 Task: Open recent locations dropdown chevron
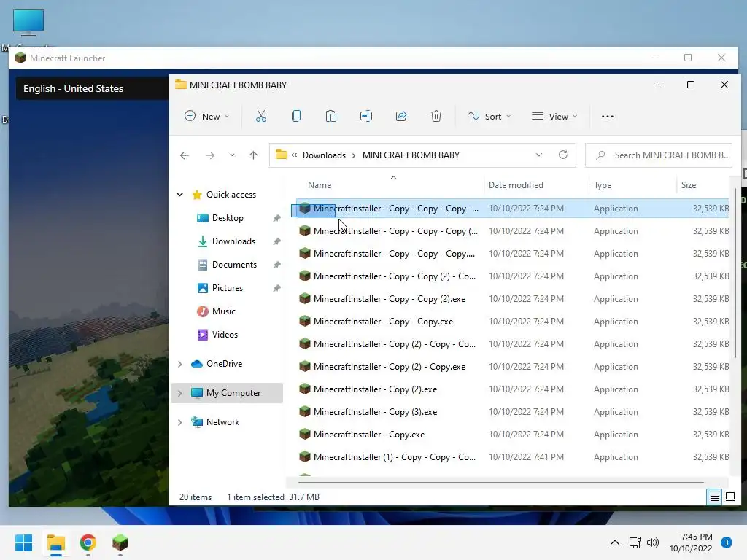232,155
